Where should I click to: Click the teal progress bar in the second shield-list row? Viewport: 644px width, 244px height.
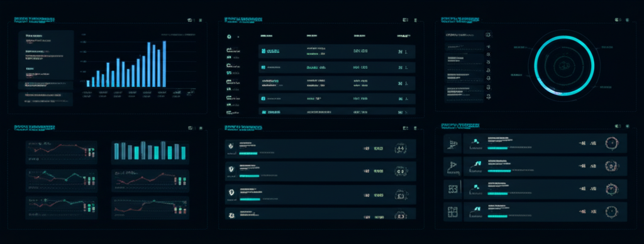click(x=249, y=176)
